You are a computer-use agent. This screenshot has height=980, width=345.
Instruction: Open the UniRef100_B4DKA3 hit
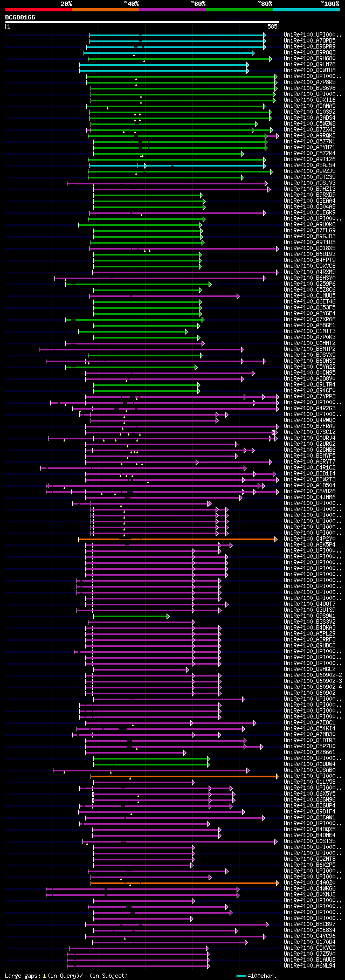click(x=309, y=628)
